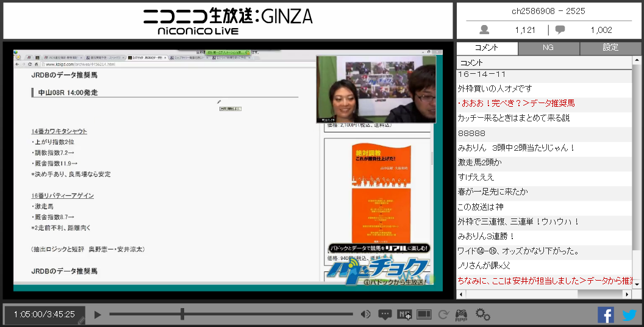Share on Twitter bird icon

(x=629, y=315)
